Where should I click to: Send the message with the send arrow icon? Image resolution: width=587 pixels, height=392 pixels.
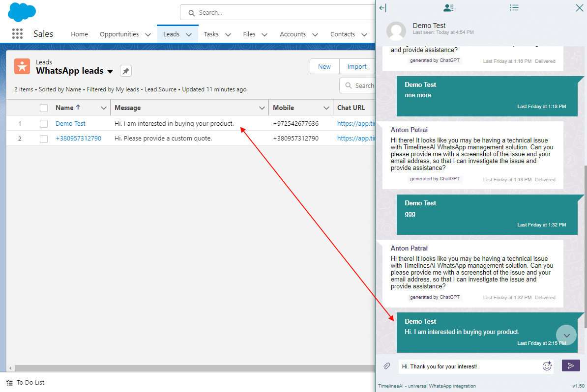pyautogui.click(x=571, y=365)
